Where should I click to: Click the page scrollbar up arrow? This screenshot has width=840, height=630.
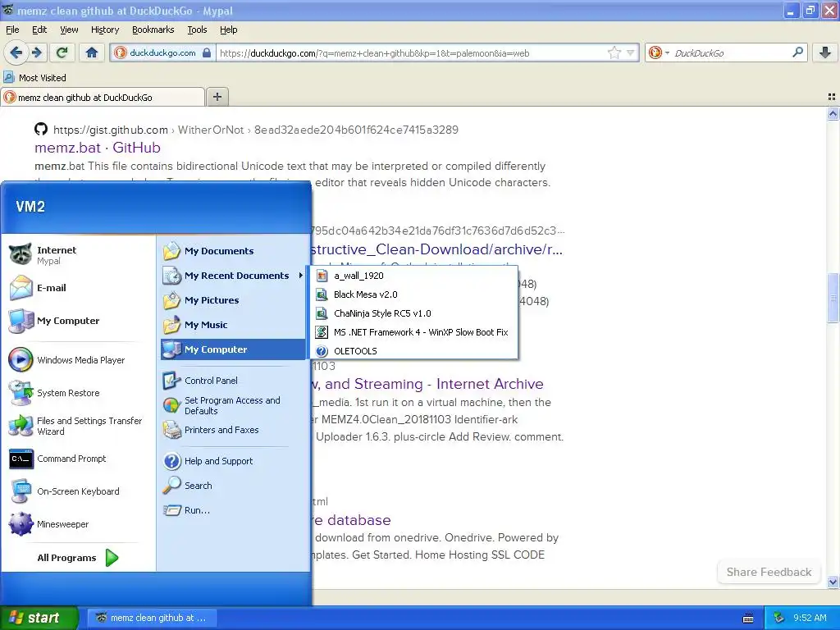click(833, 113)
